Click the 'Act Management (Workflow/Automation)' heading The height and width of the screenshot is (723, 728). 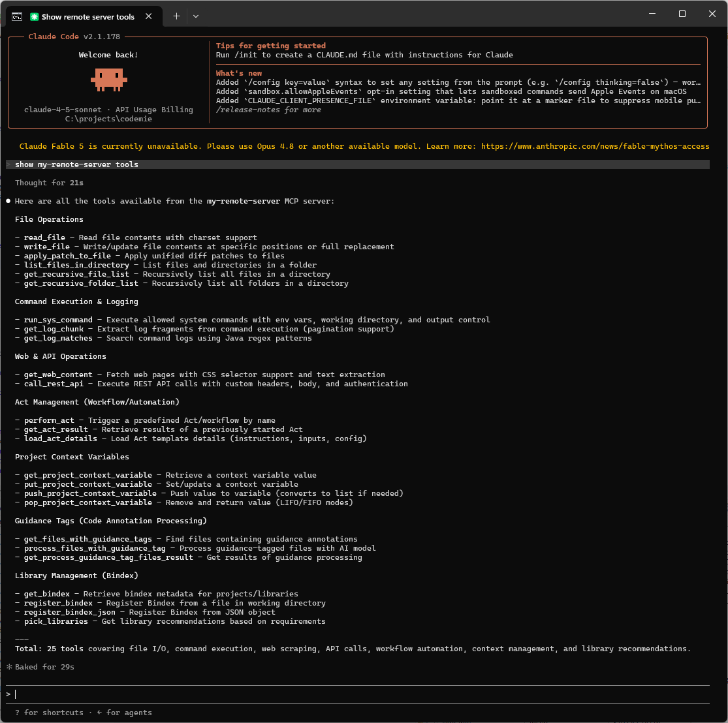pyautogui.click(x=97, y=402)
